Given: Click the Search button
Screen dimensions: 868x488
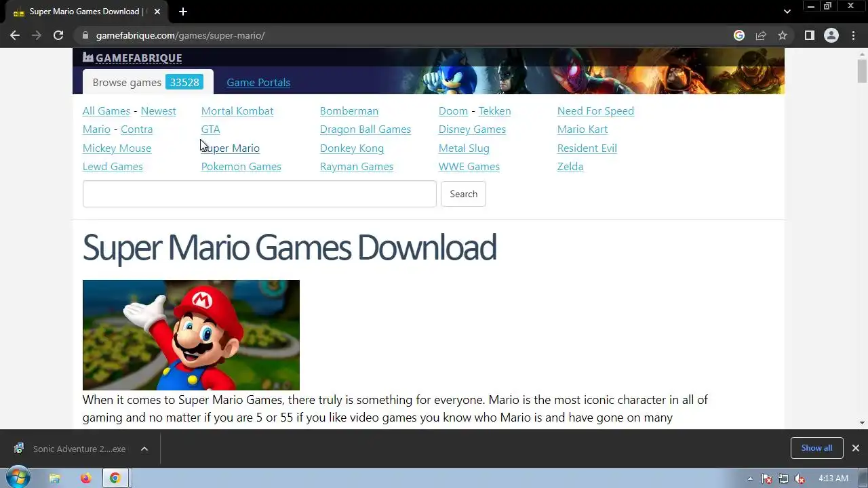Looking at the screenshot, I should coord(463,194).
